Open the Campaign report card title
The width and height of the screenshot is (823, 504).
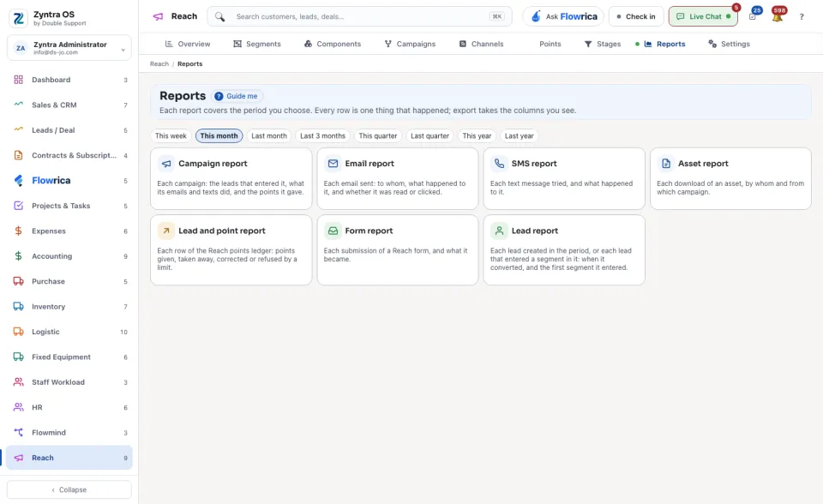213,164
